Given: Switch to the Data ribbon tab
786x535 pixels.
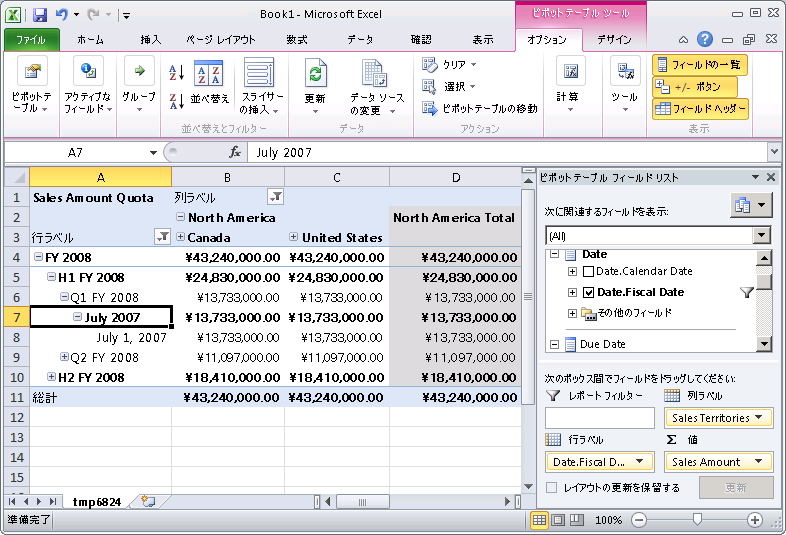Looking at the screenshot, I should (360, 40).
